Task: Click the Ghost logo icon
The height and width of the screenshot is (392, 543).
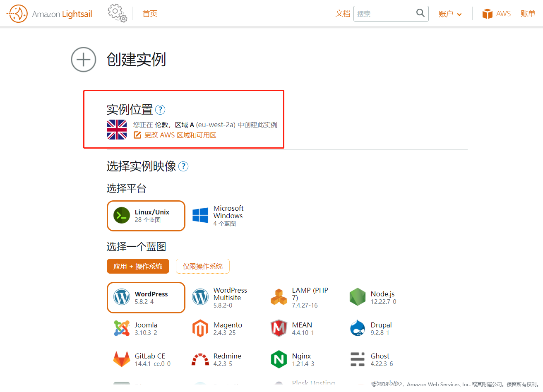Action: [x=358, y=359]
